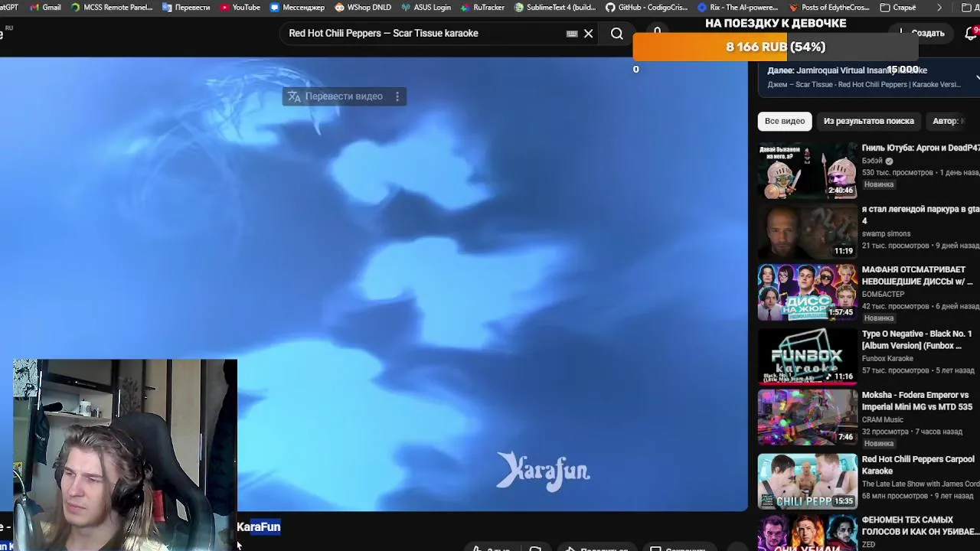Open the on-screen keyboard icon in search
Viewport: 980px width, 551px height.
[572, 34]
